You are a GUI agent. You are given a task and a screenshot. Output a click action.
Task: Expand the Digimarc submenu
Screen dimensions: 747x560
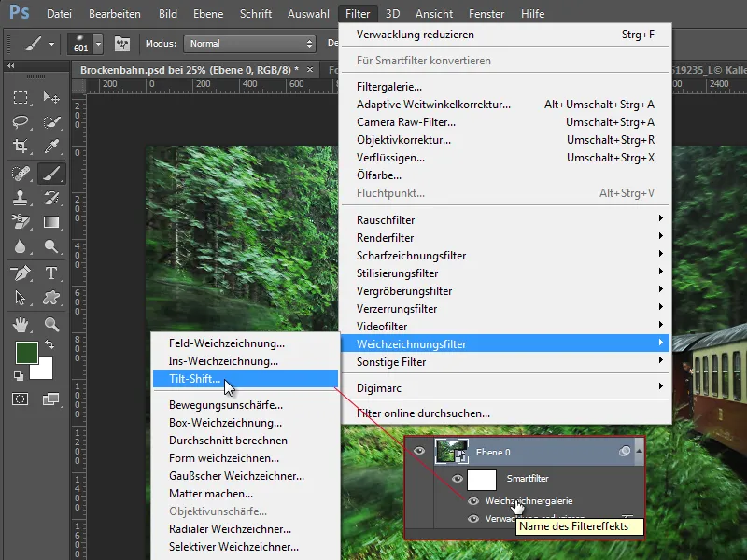tap(505, 388)
